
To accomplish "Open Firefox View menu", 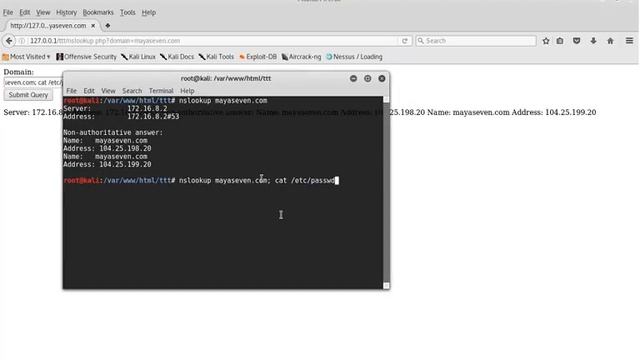I will click(43, 13).
